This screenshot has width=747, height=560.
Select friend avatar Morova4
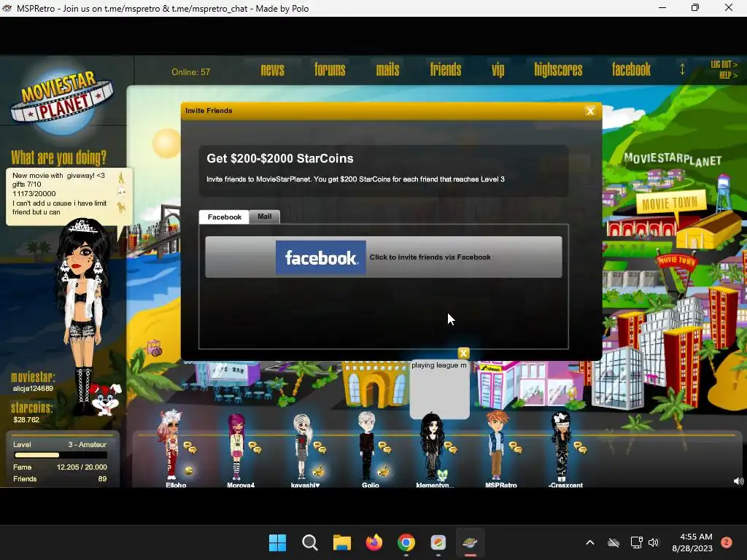pyautogui.click(x=236, y=447)
